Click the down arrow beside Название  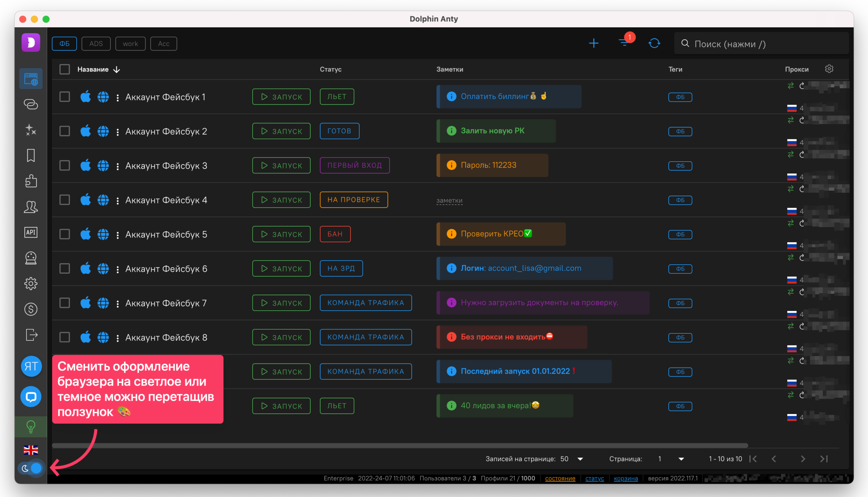point(117,70)
